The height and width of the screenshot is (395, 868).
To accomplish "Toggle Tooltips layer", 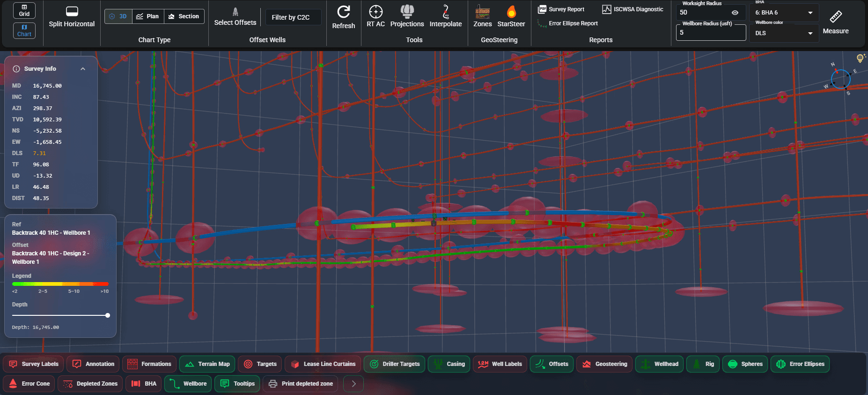I will tap(237, 384).
